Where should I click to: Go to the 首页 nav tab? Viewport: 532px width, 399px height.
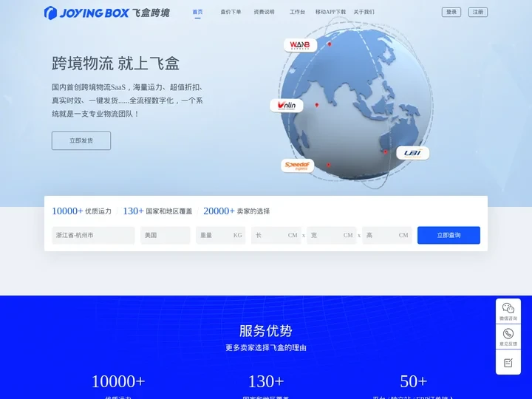point(197,12)
